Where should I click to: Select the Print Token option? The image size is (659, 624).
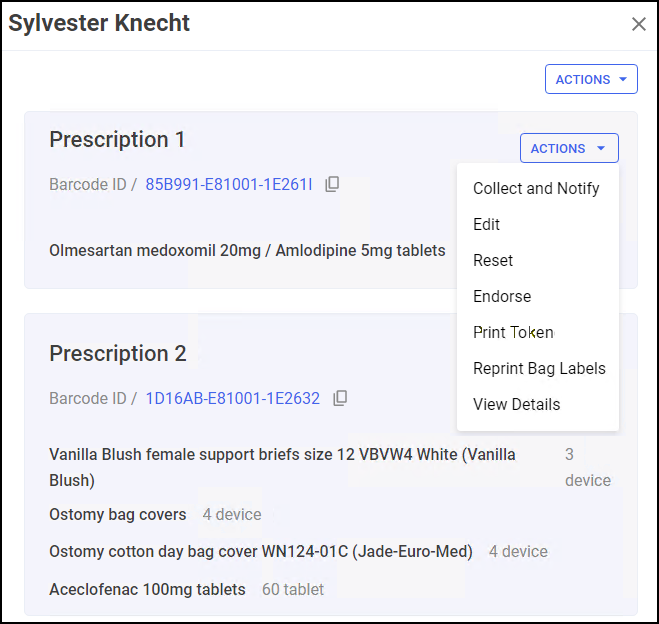[x=513, y=332]
